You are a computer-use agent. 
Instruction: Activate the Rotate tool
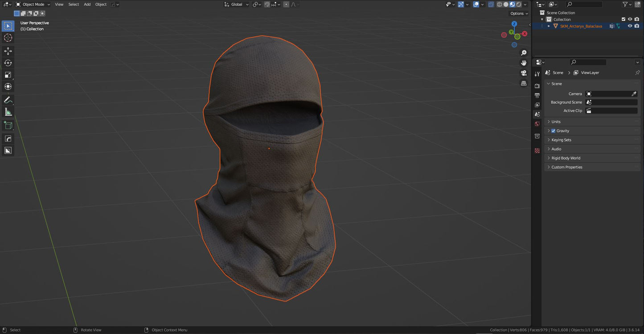point(8,62)
